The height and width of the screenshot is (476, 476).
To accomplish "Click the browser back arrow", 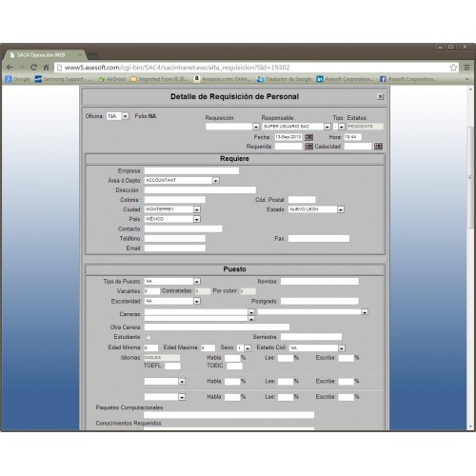I will pos(10,68).
